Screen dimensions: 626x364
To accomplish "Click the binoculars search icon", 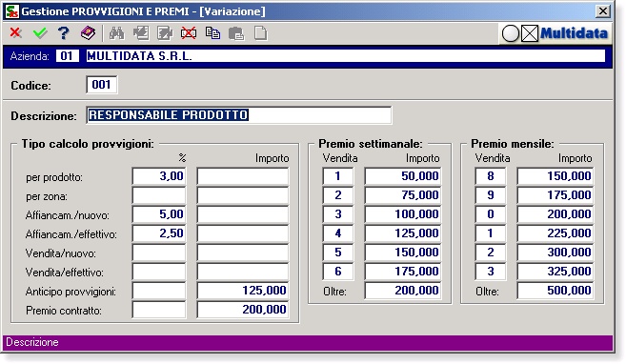I will pyautogui.click(x=116, y=33).
